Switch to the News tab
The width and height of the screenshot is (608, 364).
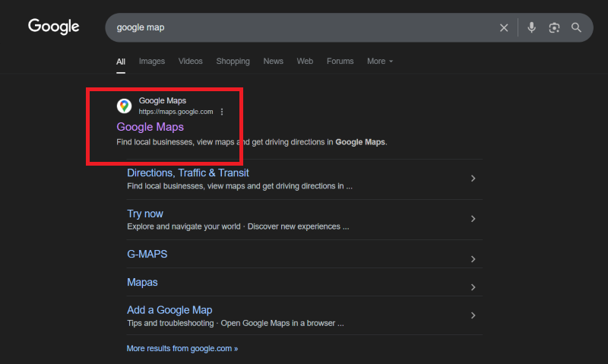coord(273,62)
